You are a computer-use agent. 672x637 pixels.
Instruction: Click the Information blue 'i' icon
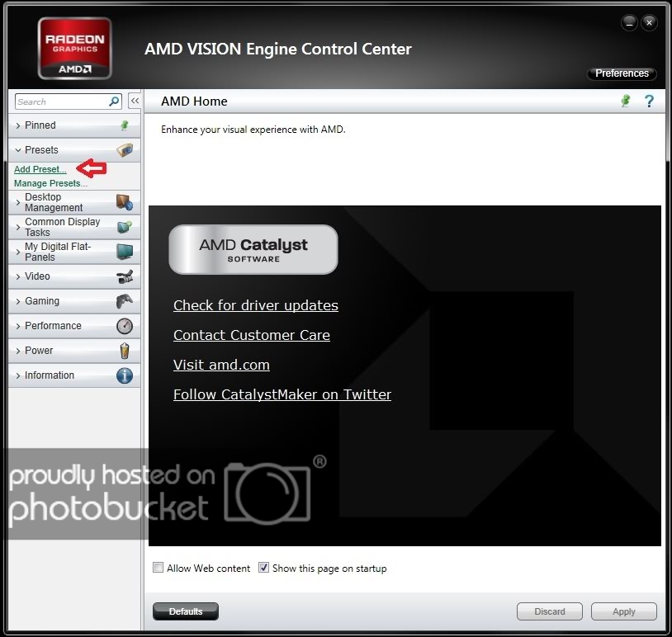point(125,375)
